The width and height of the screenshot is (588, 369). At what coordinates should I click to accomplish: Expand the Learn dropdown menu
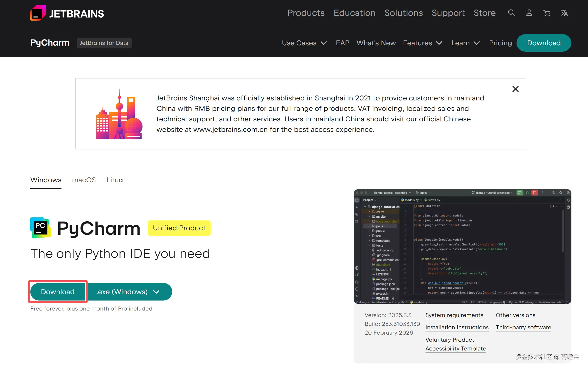tap(465, 43)
